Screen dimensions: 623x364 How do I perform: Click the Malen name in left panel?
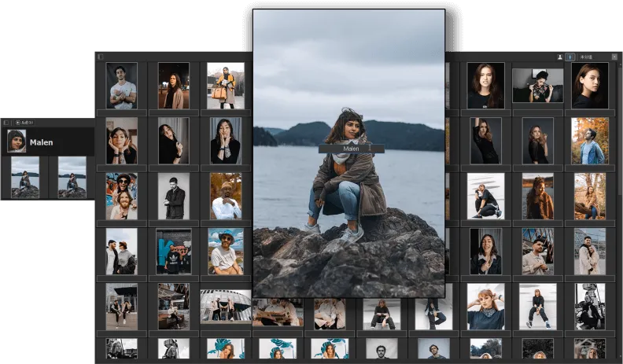pyautogui.click(x=42, y=142)
